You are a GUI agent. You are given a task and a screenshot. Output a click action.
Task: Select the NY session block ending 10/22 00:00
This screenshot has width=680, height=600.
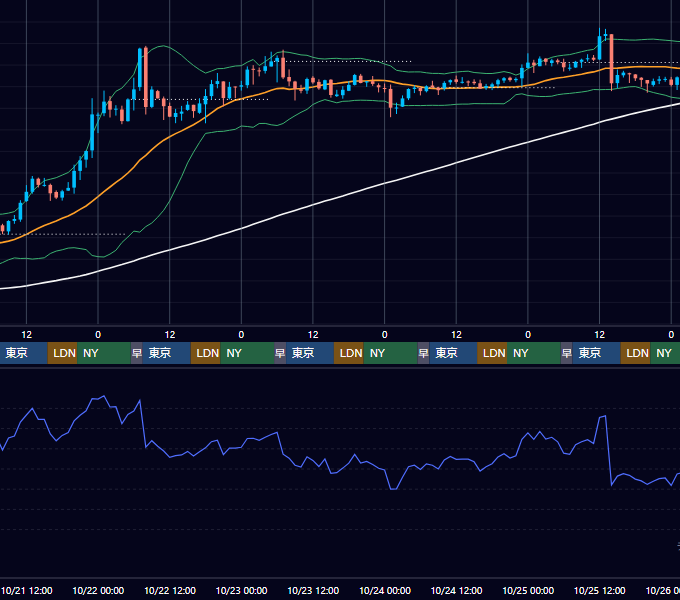pos(104,353)
